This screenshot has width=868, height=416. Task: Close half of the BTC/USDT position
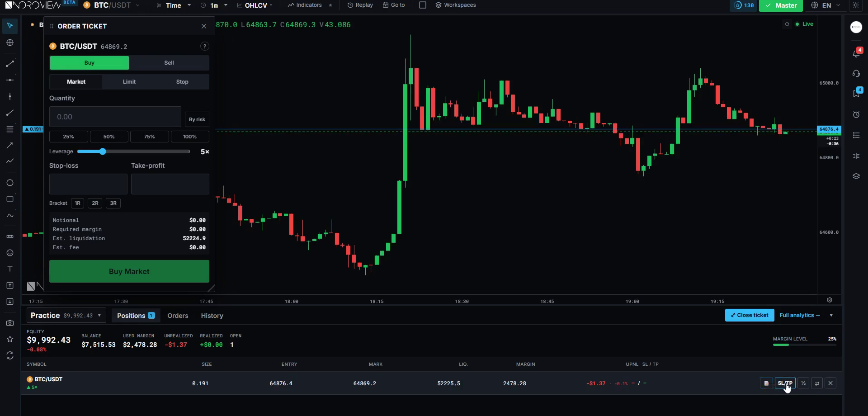(803, 383)
